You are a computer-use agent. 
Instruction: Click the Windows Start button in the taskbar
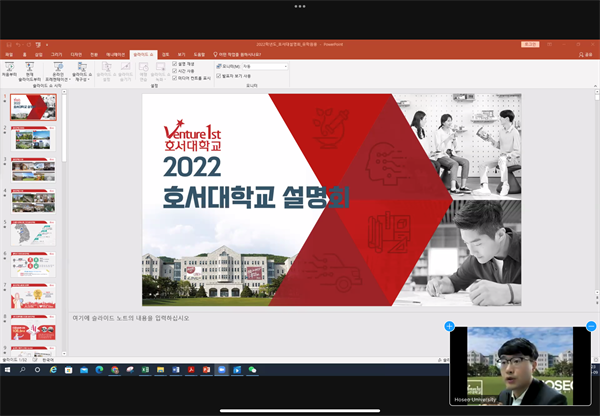click(x=7, y=370)
